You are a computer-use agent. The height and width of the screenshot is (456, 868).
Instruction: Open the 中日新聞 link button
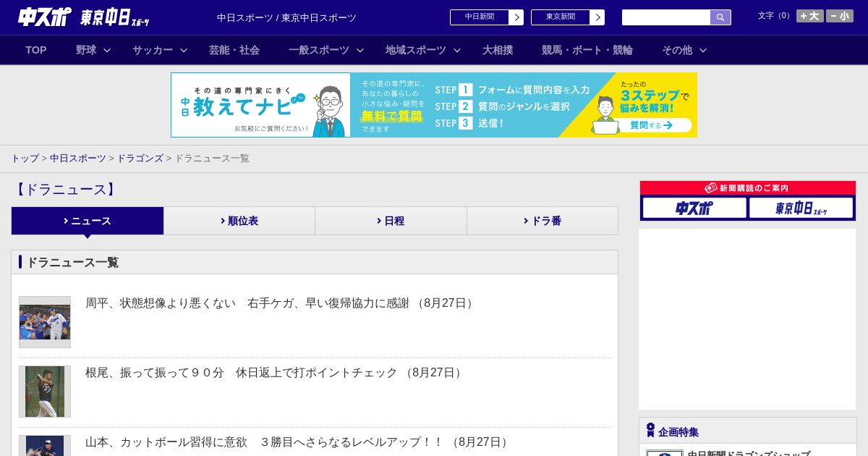(x=480, y=17)
